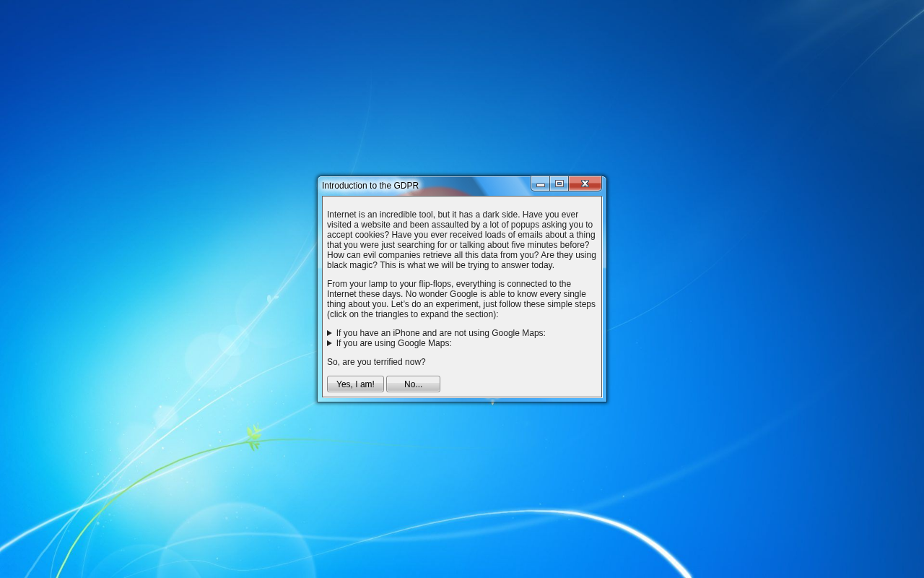Viewport: 924px width, 578px height.
Task: Maximize the Introduction to the GDPR window
Action: [559, 184]
